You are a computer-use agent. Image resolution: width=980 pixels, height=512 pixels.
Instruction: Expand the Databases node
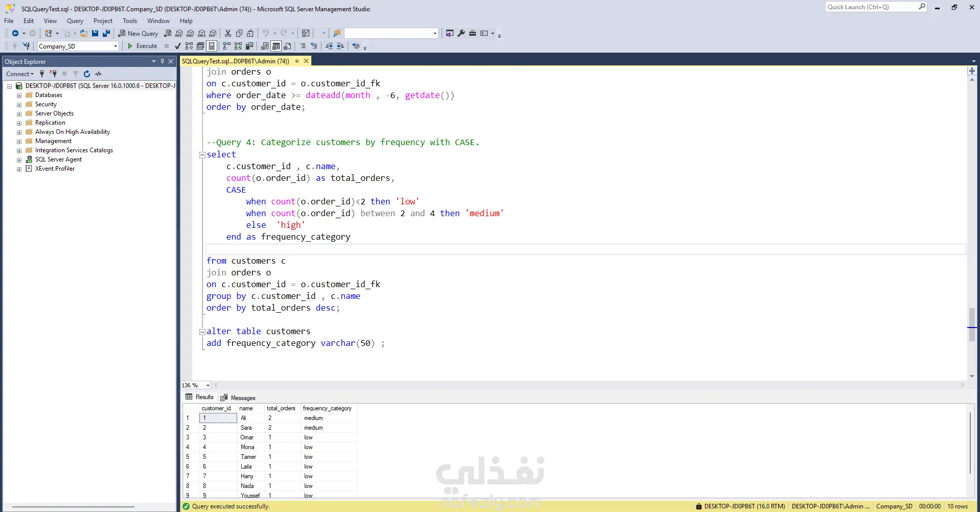tap(19, 96)
